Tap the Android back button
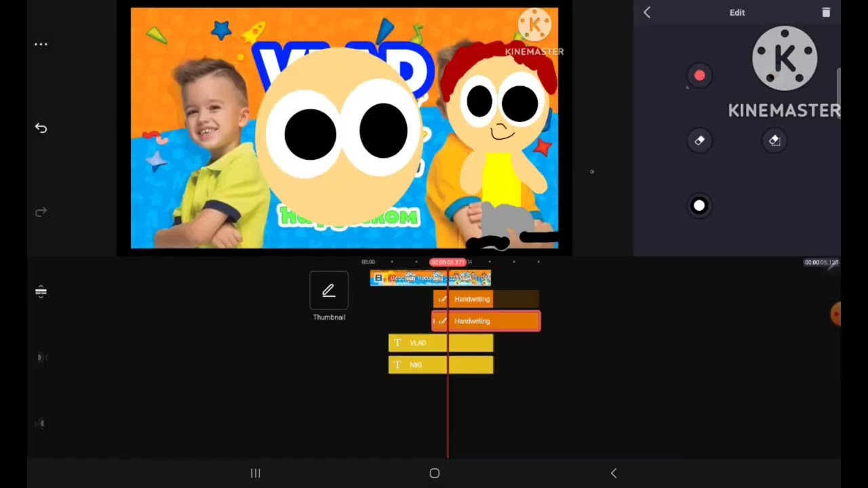This screenshot has width=868, height=488. (614, 473)
